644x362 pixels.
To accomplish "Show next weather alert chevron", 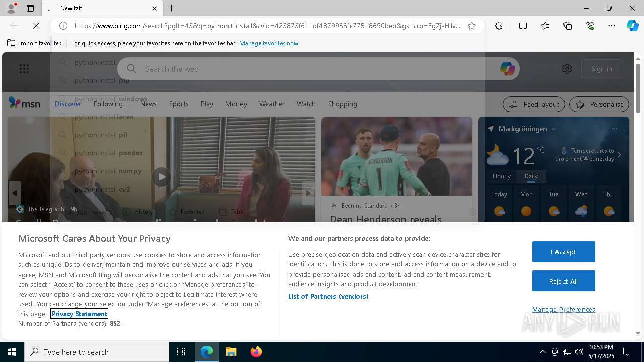I will 619,155.
